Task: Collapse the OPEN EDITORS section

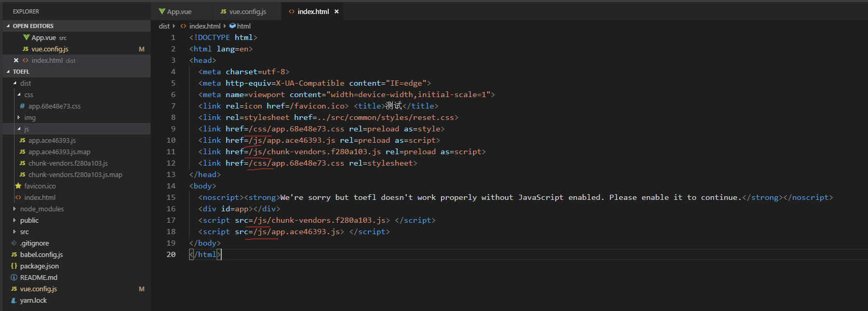Action: click(8, 26)
